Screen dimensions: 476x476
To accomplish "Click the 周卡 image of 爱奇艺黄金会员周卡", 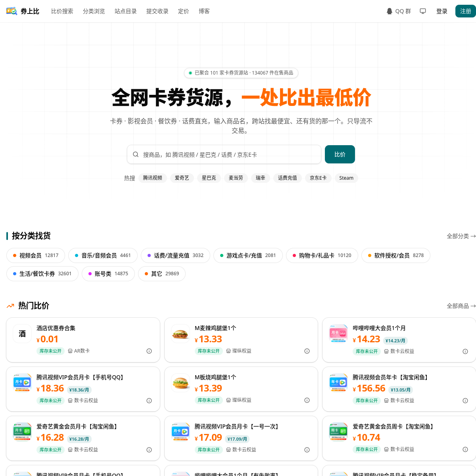I will point(338,432).
